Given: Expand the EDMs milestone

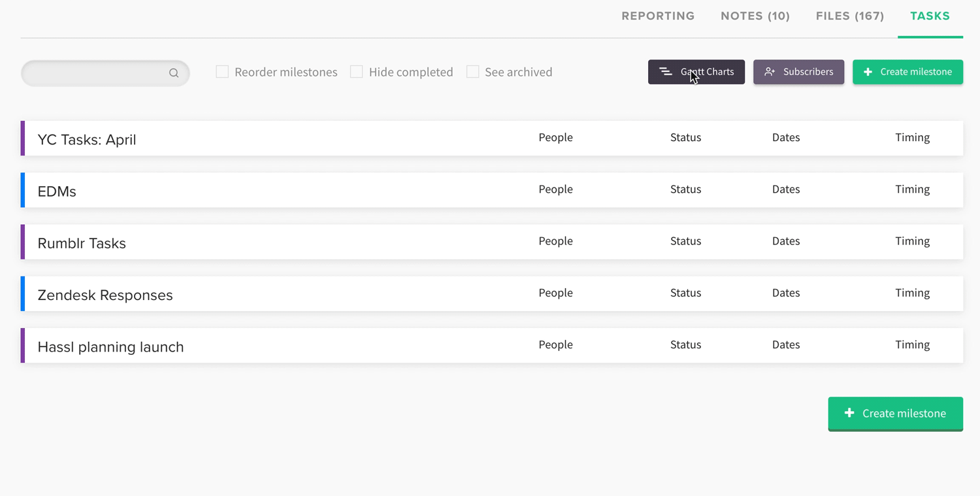Looking at the screenshot, I should pyautogui.click(x=57, y=191).
